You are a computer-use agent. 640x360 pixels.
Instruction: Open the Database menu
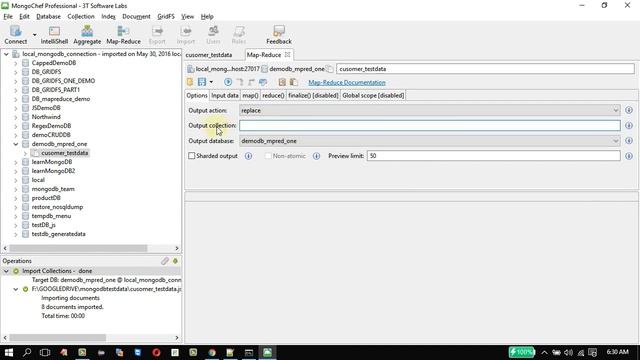(48, 16)
